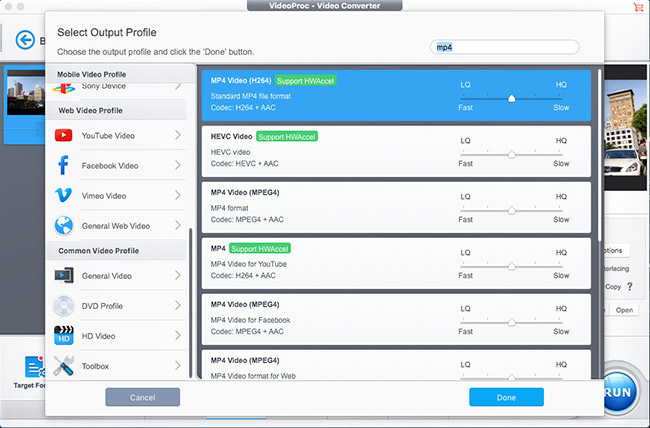Expand General Web Video chevron
Viewport: 650px width, 428px height.
click(x=178, y=225)
